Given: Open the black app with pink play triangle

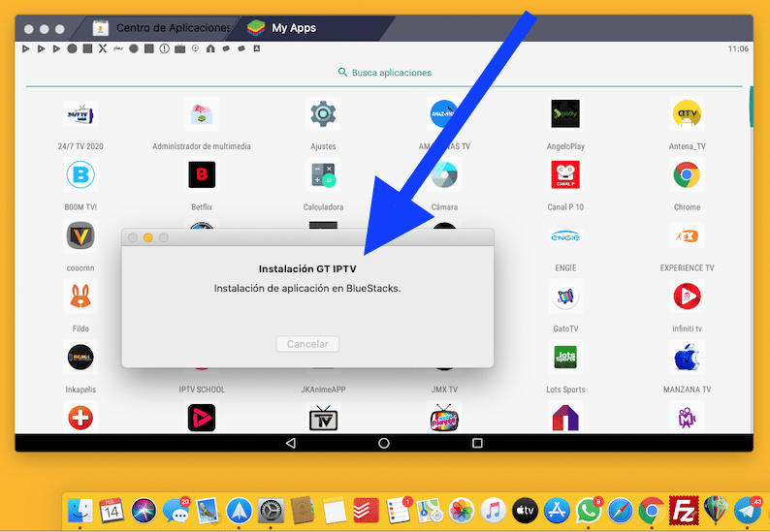Looking at the screenshot, I should pos(202,418).
